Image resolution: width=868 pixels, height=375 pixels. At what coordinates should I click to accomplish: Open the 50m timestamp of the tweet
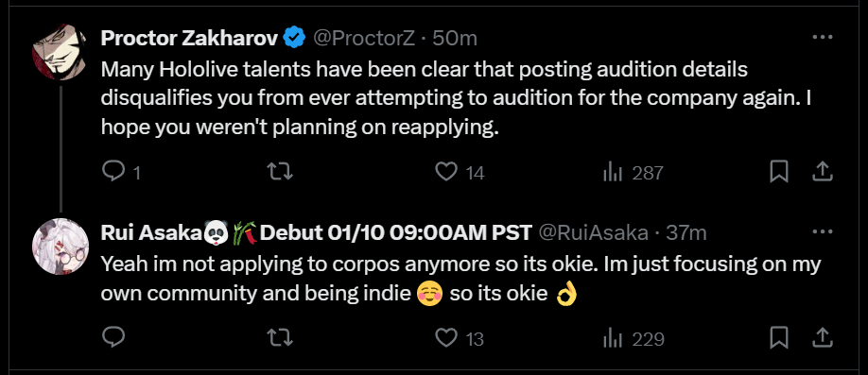pyautogui.click(x=455, y=38)
